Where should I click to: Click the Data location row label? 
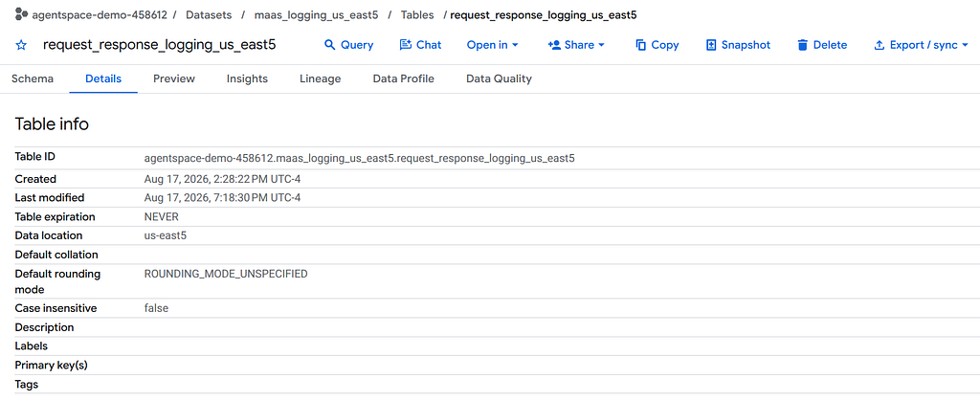point(49,236)
